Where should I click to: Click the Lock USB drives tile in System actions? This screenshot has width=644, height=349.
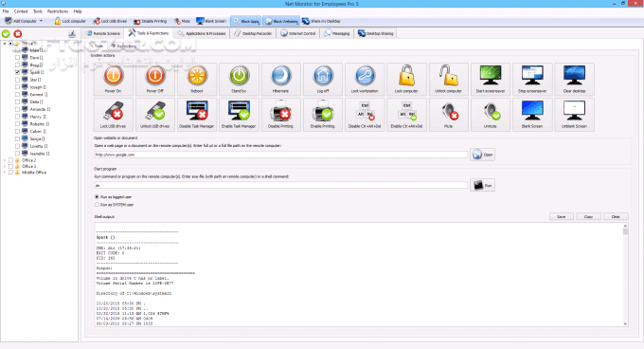pos(114,115)
